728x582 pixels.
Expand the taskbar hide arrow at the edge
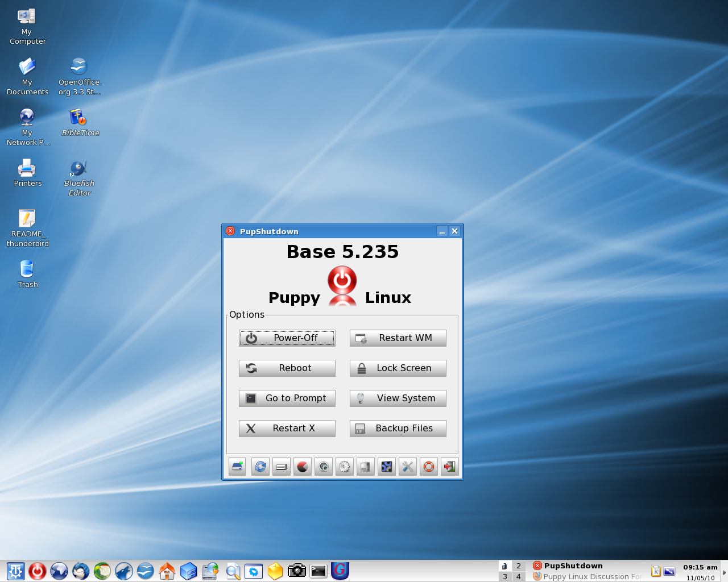pyautogui.click(x=724, y=571)
